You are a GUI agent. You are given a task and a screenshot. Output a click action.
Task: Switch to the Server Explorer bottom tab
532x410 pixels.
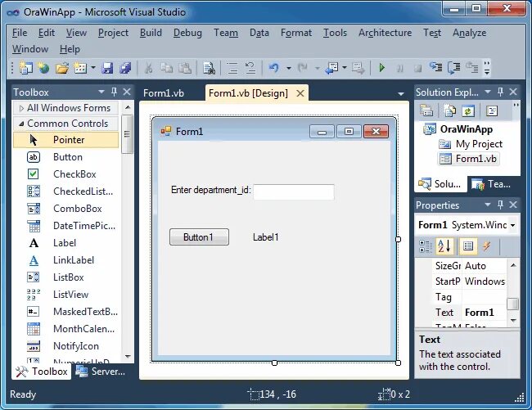point(101,372)
